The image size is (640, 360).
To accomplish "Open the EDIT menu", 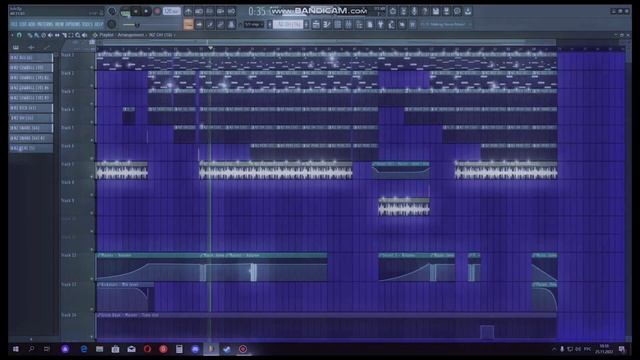I will 22,24.
